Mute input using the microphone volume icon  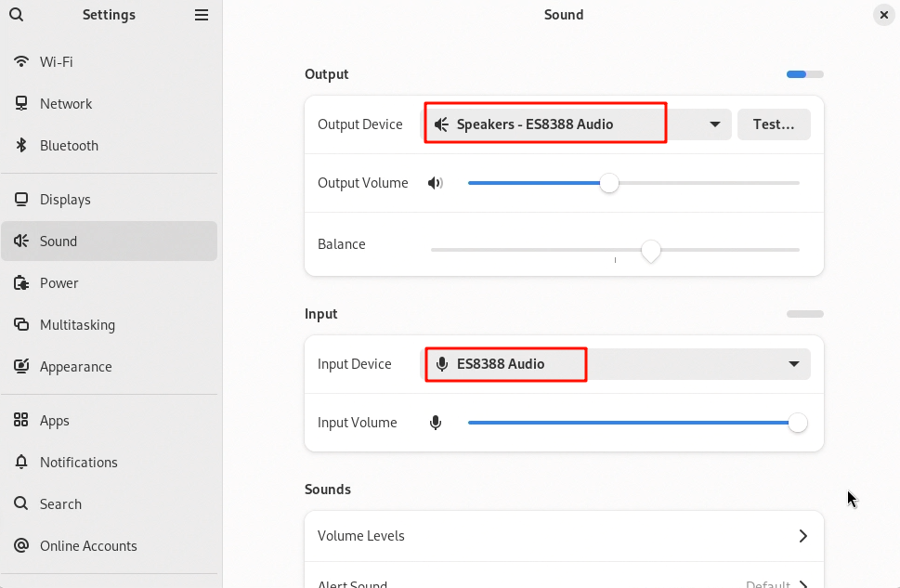(x=435, y=423)
